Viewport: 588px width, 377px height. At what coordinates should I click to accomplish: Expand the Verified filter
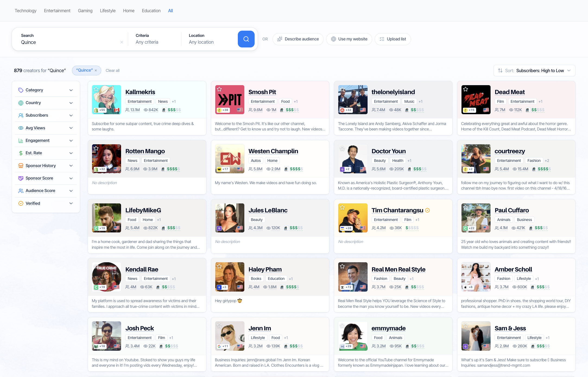click(x=46, y=203)
